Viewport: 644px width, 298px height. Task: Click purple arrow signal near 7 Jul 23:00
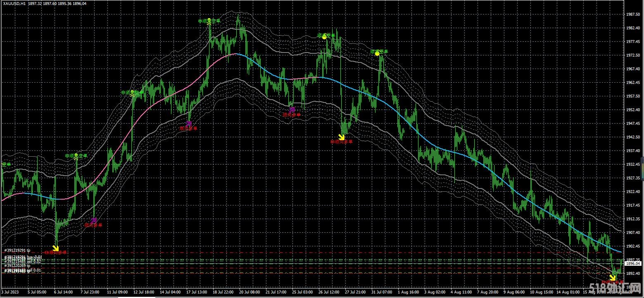[x=94, y=220]
